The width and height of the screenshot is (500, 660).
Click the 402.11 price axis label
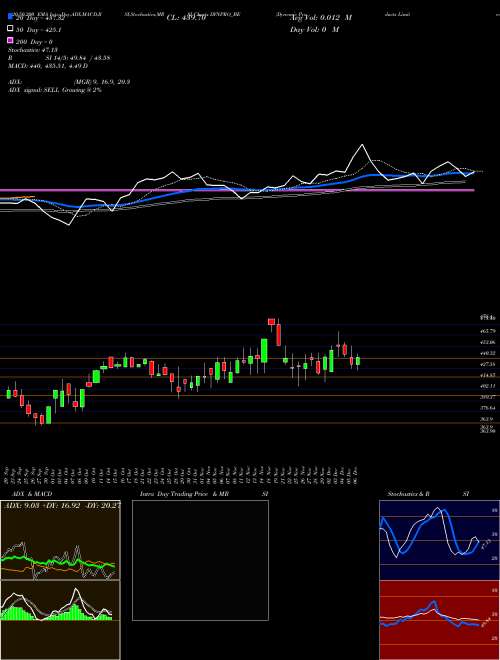(488, 386)
